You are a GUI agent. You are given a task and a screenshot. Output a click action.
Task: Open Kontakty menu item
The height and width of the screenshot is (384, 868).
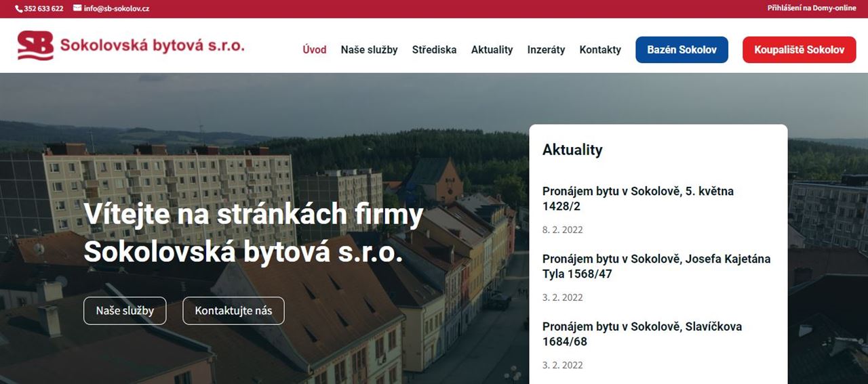(600, 49)
